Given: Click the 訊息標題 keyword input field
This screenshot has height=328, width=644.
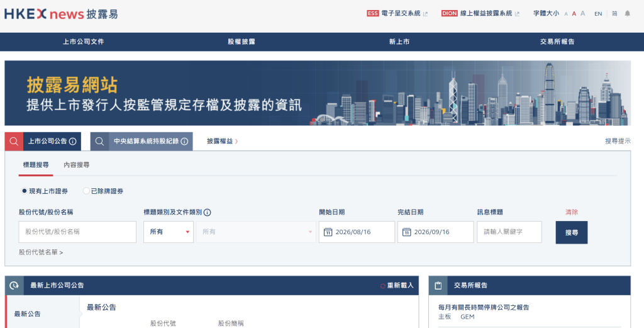Looking at the screenshot, I should click(x=509, y=232).
